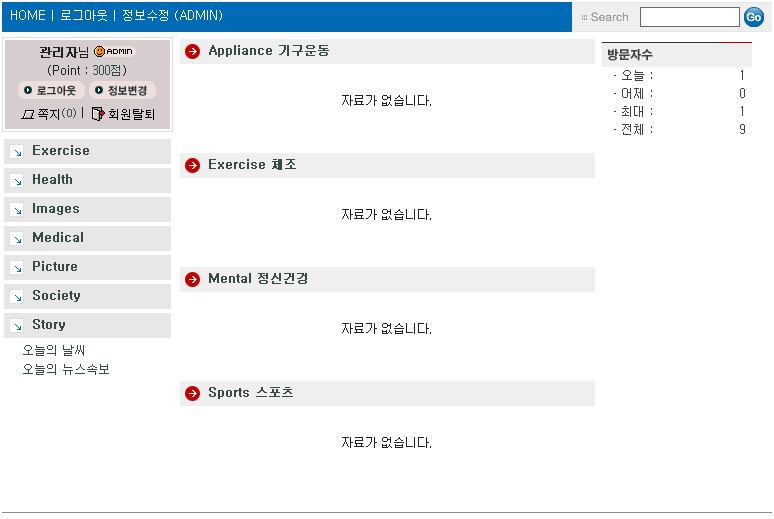774x519 pixels.
Task: Click the orange ADMIN badge icon
Action: point(113,52)
